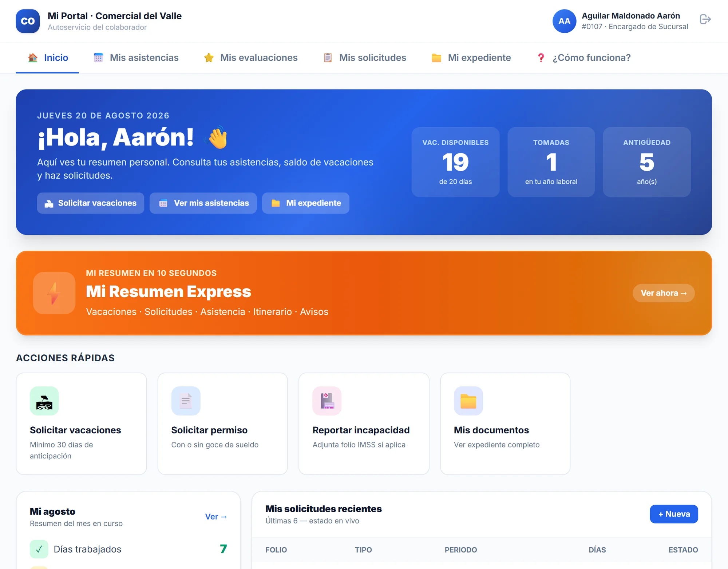Click the Solicitar permiso card title

point(209,430)
